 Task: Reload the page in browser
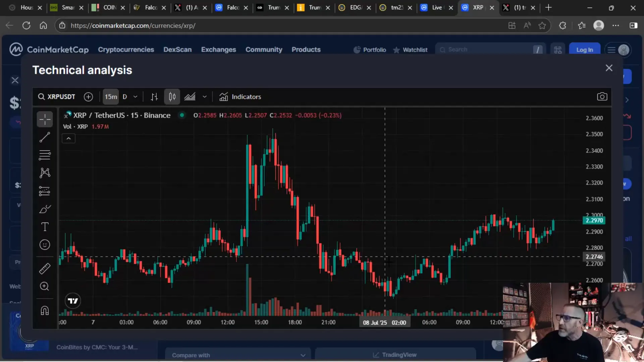26,25
